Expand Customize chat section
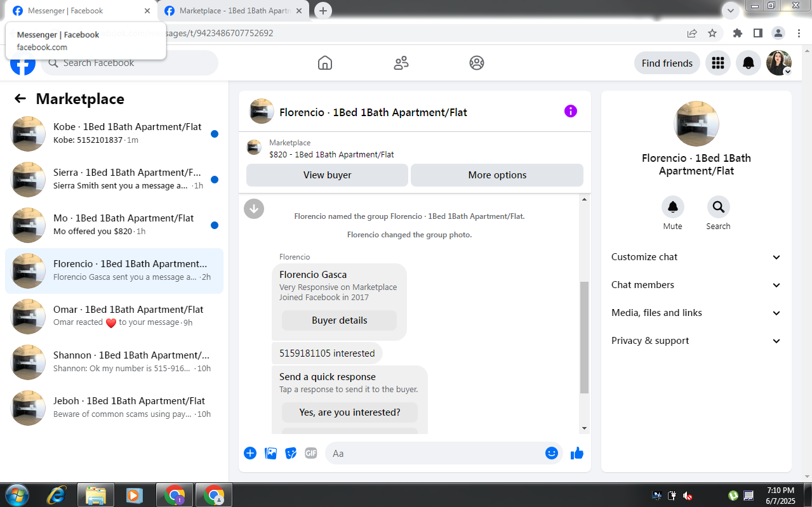This screenshot has height=507, width=812. click(696, 257)
